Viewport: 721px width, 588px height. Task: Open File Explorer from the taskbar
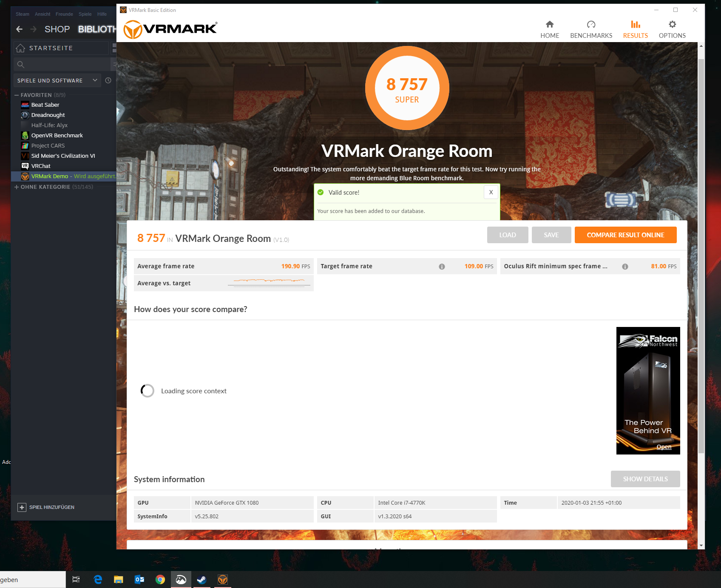coord(118,579)
